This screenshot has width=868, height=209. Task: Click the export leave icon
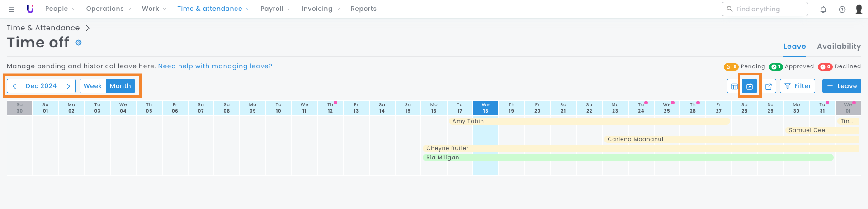tap(769, 86)
